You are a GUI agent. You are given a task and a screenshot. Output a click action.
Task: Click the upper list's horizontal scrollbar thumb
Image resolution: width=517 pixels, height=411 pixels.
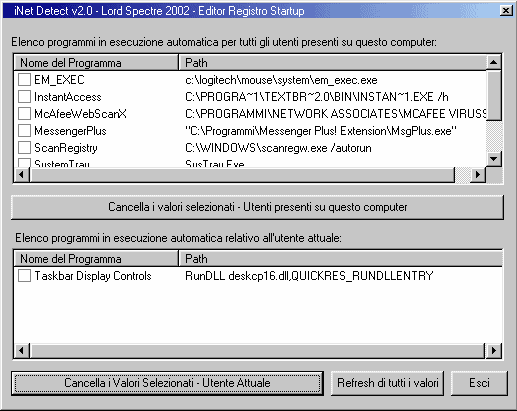pos(242,174)
